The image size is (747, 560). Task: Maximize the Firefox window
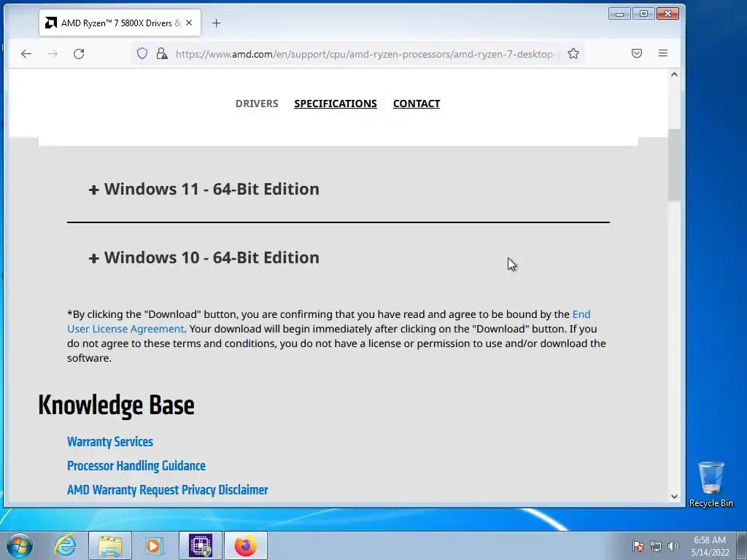tap(643, 13)
